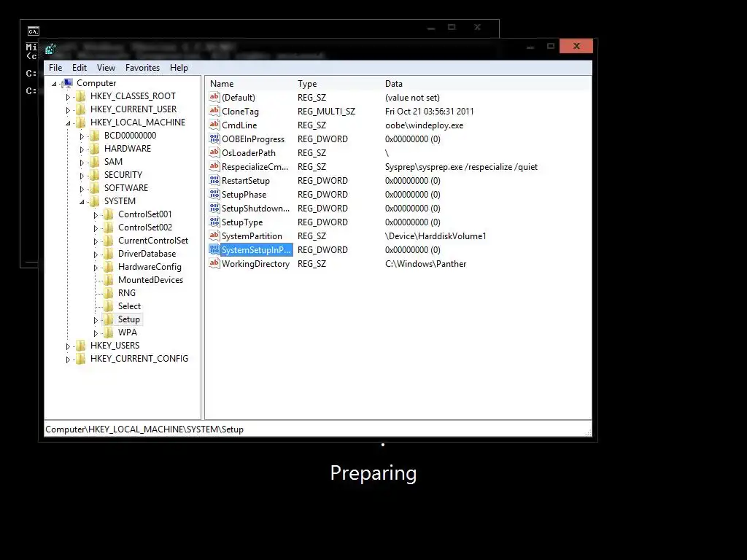Screen dimensions: 747x560
Task: Click the (Default) string value icon
Action: point(214,97)
